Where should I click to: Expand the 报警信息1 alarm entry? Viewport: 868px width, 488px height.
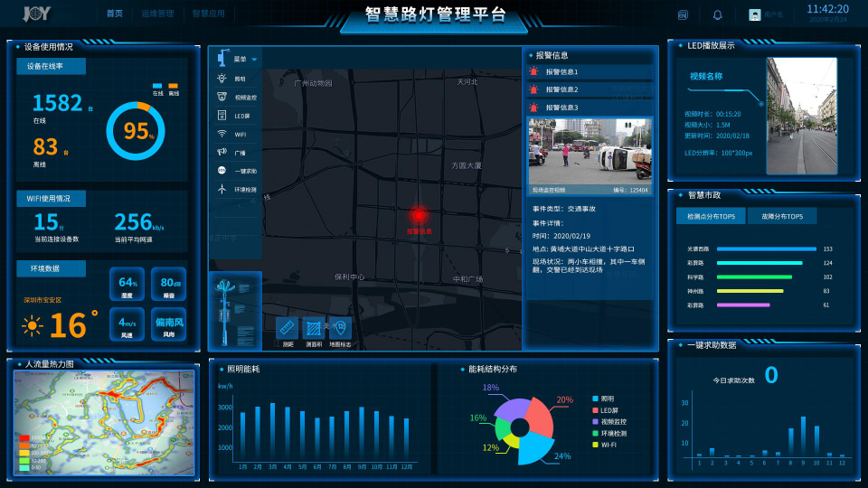[x=590, y=71]
